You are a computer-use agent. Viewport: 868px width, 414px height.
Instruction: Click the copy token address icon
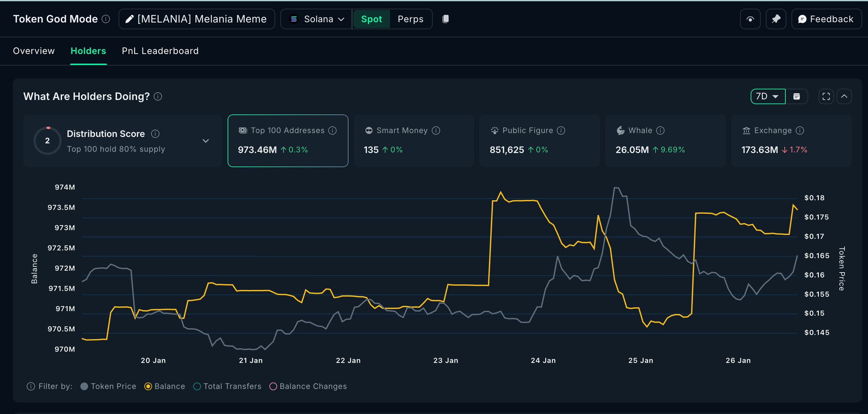(446, 19)
